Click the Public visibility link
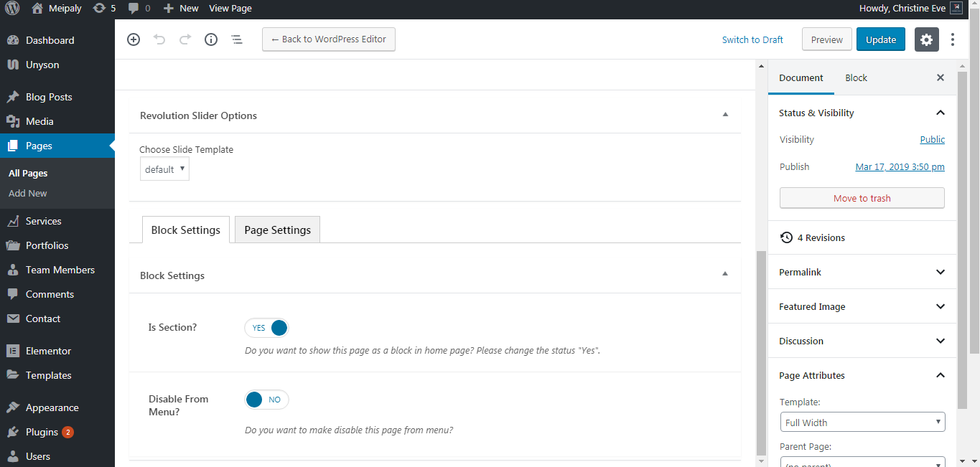This screenshot has width=980, height=467. [x=933, y=139]
